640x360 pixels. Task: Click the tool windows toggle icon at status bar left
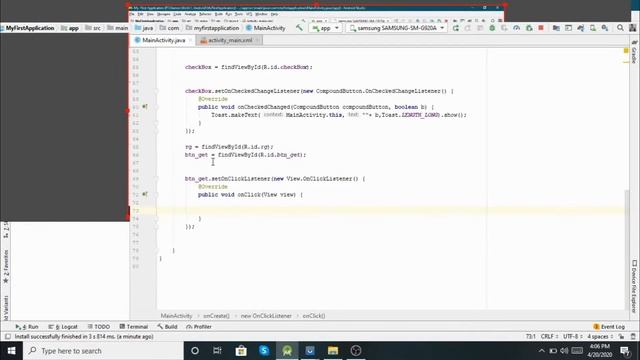click(7, 337)
